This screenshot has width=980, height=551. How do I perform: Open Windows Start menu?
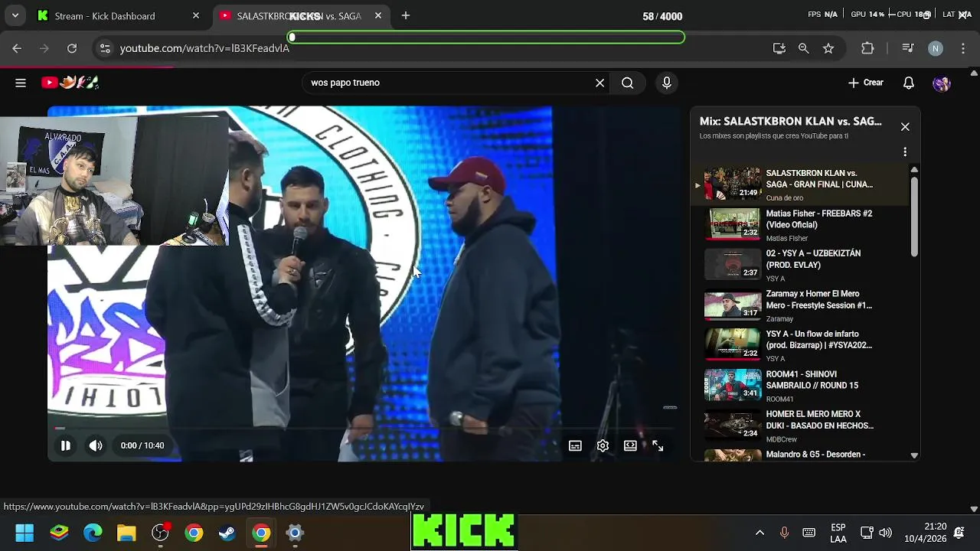click(24, 533)
